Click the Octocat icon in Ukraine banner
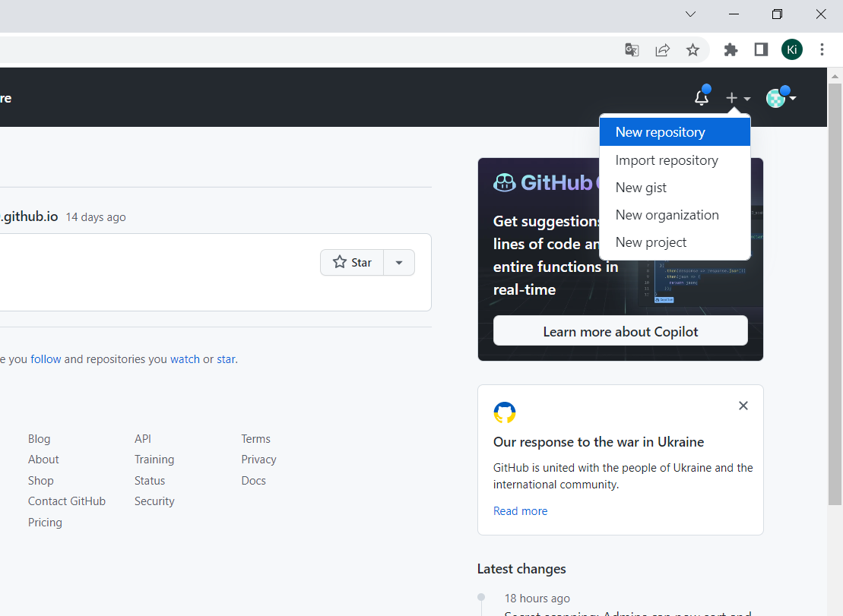This screenshot has width=843, height=616. coord(504,412)
